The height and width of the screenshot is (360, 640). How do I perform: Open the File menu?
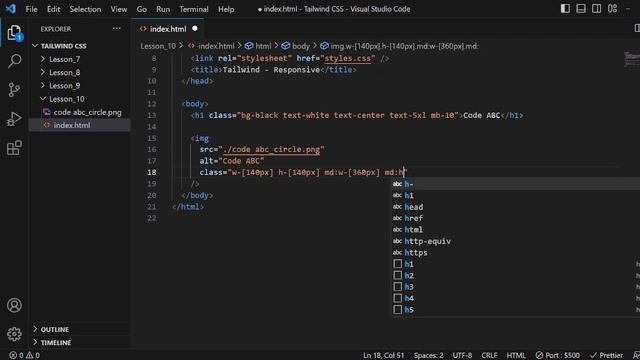(x=31, y=9)
